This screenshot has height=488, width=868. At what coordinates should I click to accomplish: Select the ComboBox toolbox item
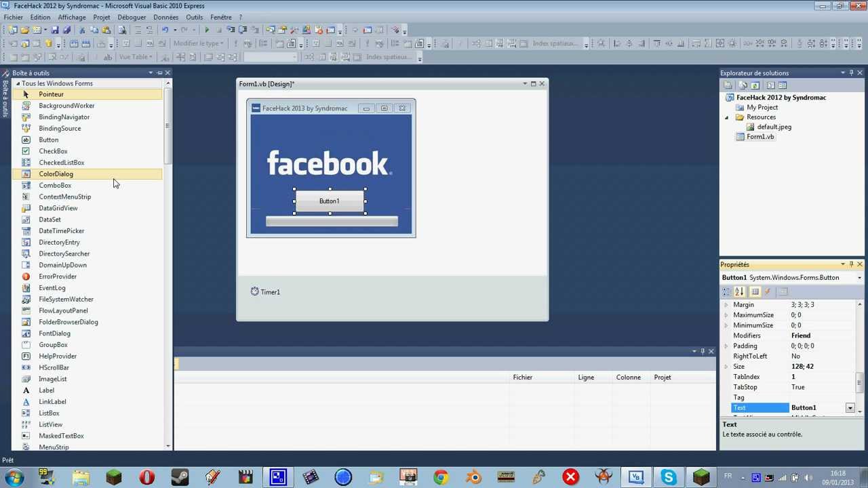click(55, 186)
